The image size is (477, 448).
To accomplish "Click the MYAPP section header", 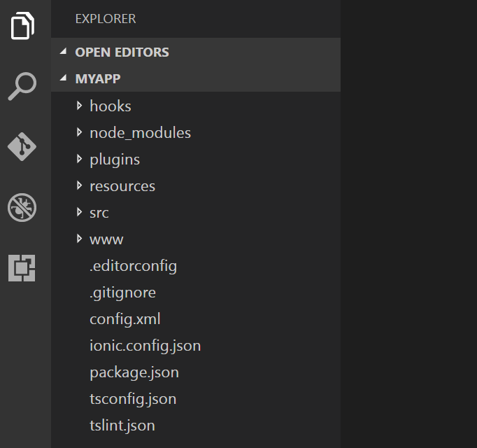I will click(x=196, y=78).
